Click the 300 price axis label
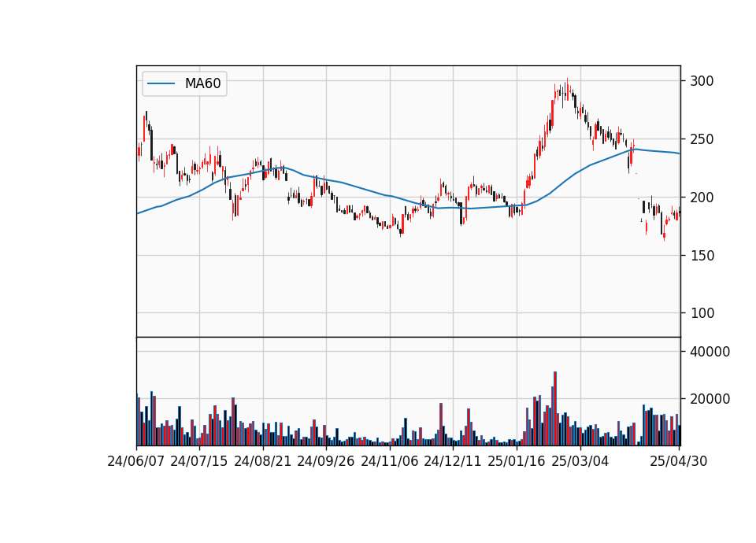Screen dimensions: 756x543 (702, 81)
